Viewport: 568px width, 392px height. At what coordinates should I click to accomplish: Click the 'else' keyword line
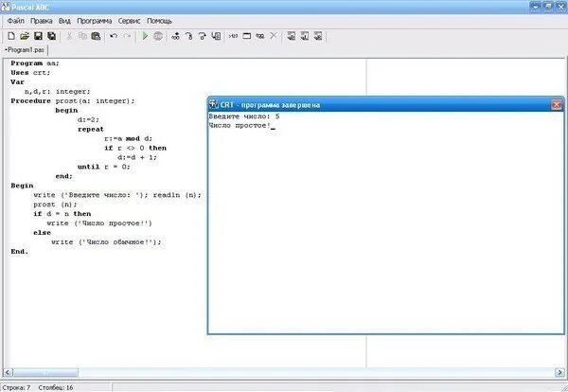(42, 233)
